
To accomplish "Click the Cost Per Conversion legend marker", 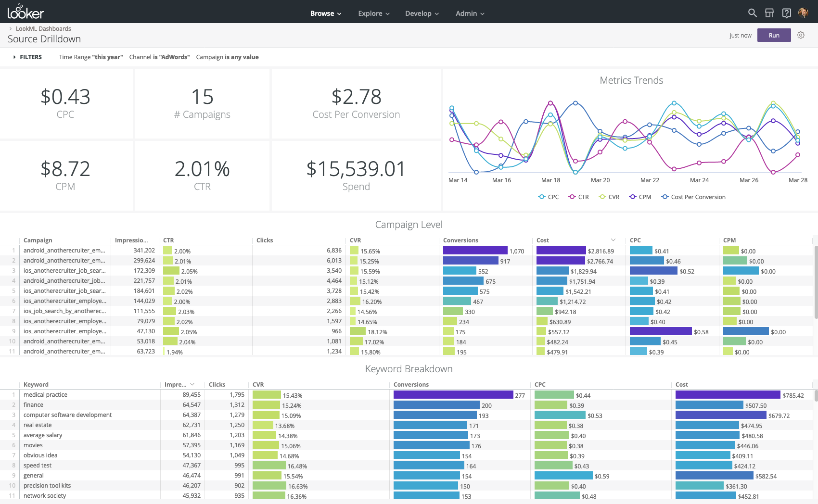I will 665,197.
